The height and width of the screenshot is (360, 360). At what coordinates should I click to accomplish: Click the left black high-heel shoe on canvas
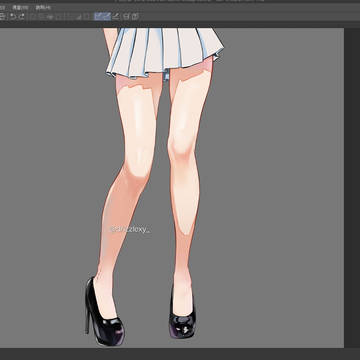tap(103, 312)
